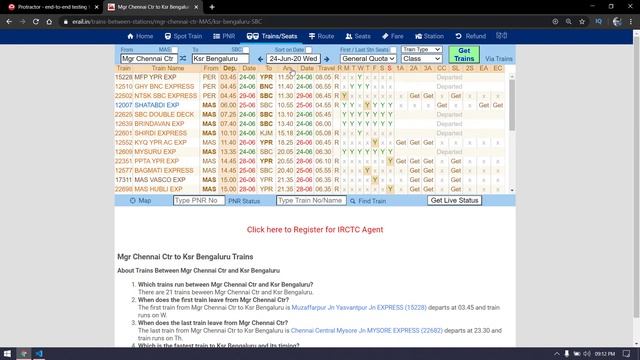Go to the Station page
Screen dimensions: 640x360
tap(429, 36)
